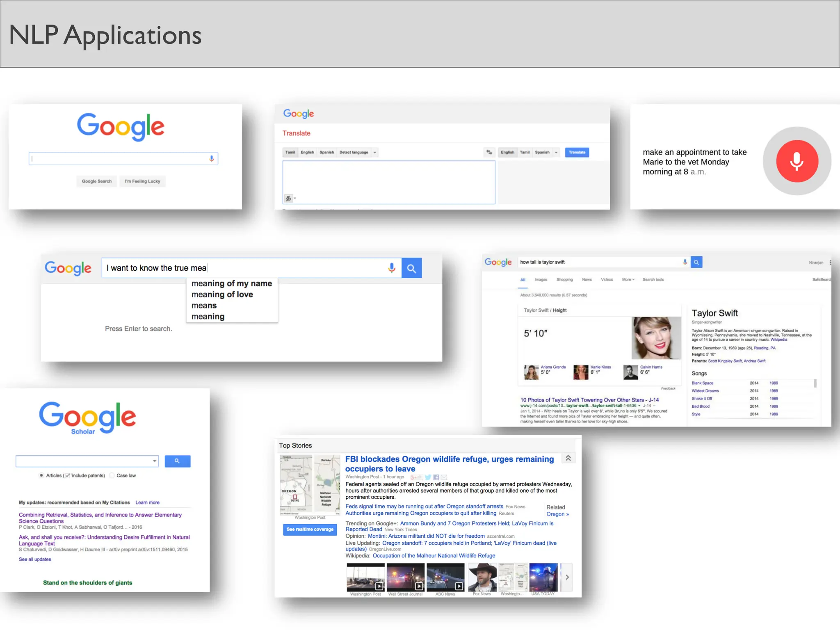This screenshot has height=630, width=840.
Task: Click the Karlie Kloss thumbnail photo
Action: (x=581, y=372)
